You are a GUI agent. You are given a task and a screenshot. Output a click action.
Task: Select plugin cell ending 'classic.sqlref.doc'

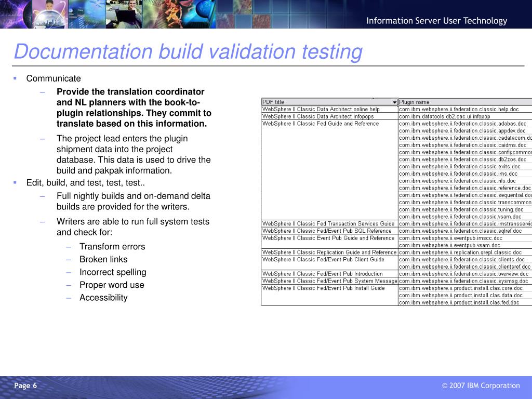(x=465, y=231)
